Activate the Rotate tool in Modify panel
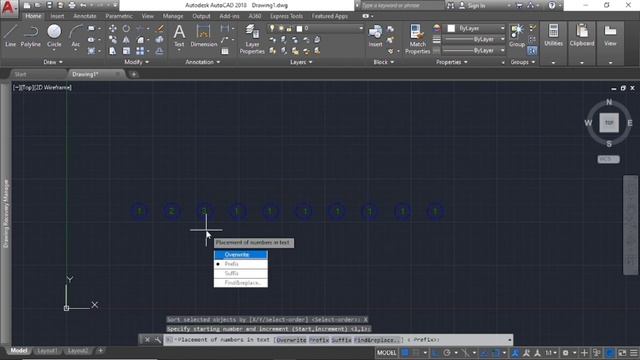640x360 pixels. tap(126, 29)
